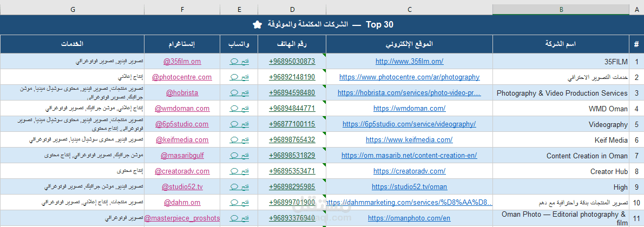Screen dimensions: 644x227
Task: Open the WhatsApp link in WMD Oman row
Action: pos(239,109)
